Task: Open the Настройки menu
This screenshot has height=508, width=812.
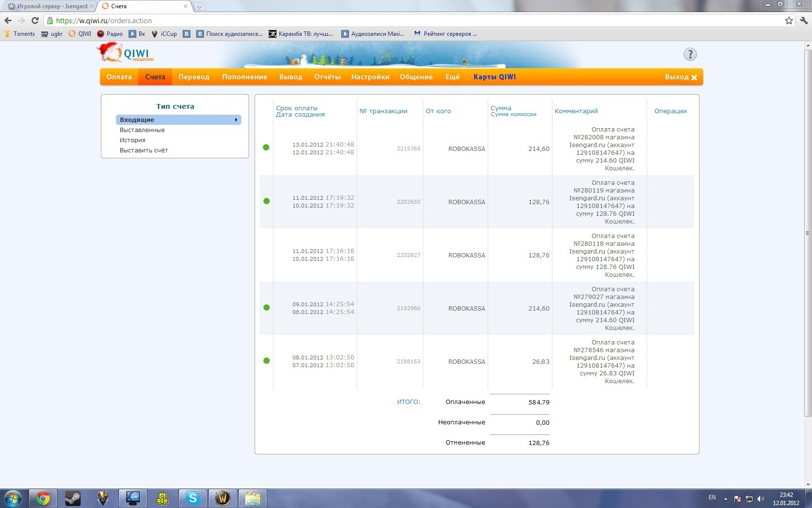Action: 370,77
